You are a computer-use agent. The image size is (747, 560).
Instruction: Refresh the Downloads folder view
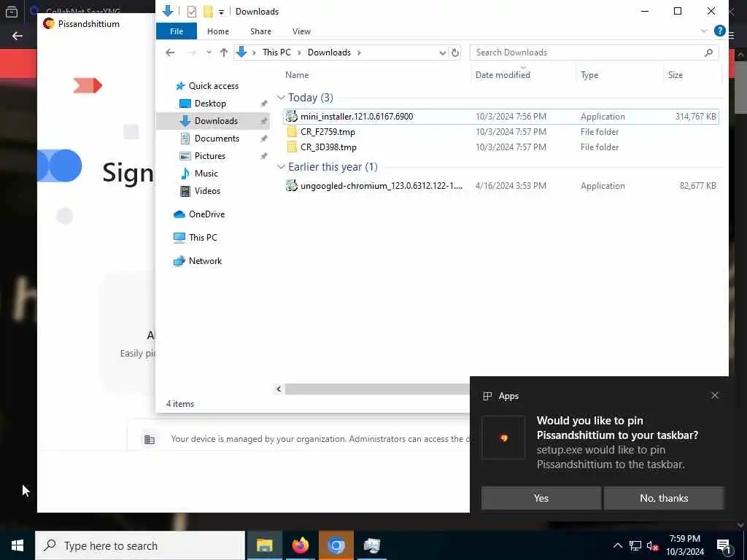click(x=455, y=52)
